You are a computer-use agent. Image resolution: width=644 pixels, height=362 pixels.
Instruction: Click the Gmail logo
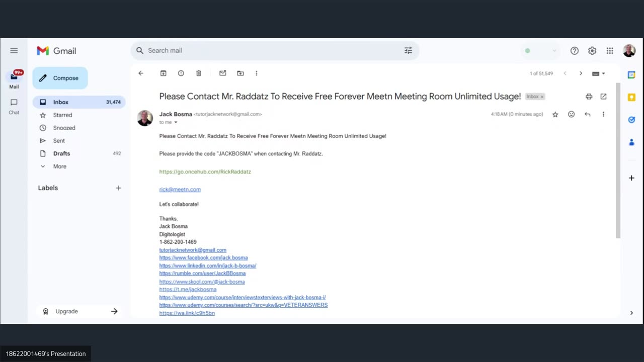click(56, 51)
